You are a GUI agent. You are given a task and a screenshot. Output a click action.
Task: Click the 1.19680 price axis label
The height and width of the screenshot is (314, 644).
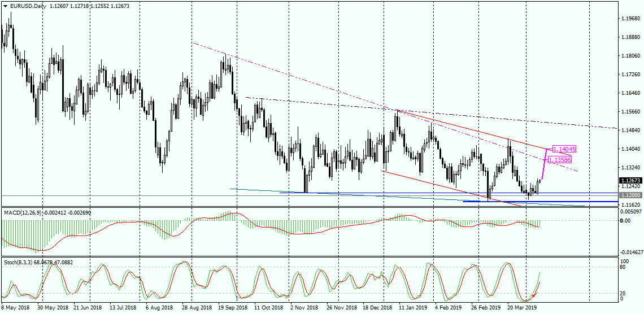click(632, 19)
